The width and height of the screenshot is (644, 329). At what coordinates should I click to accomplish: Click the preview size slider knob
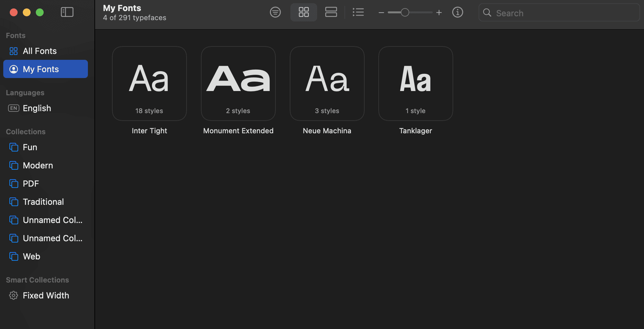tap(405, 13)
